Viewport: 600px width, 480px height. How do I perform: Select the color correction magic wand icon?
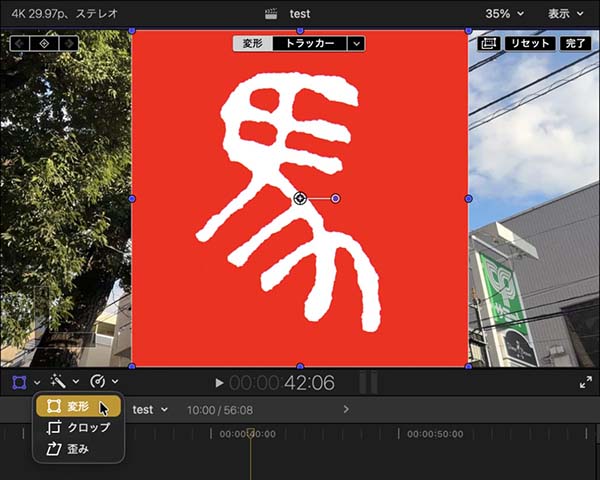pyautogui.click(x=58, y=382)
